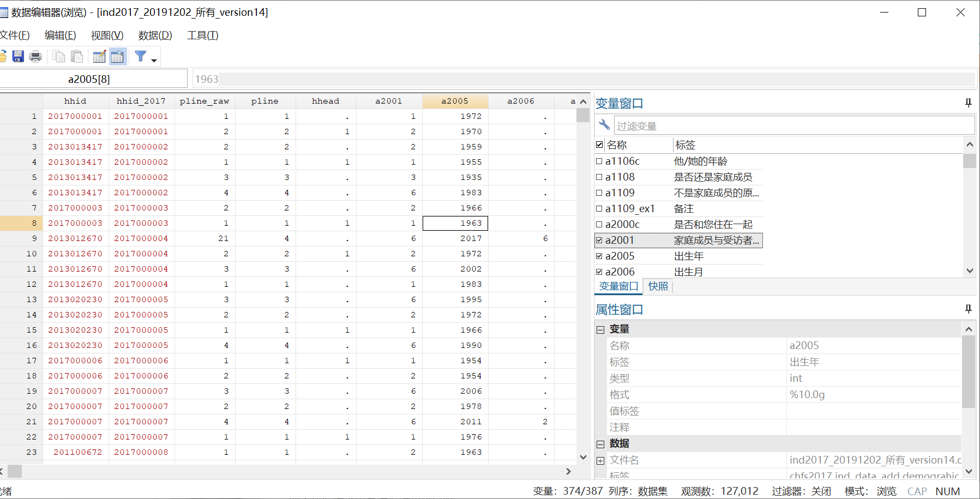The height and width of the screenshot is (499, 980).
Task: Open the 数据(D) menu
Action: 154,35
